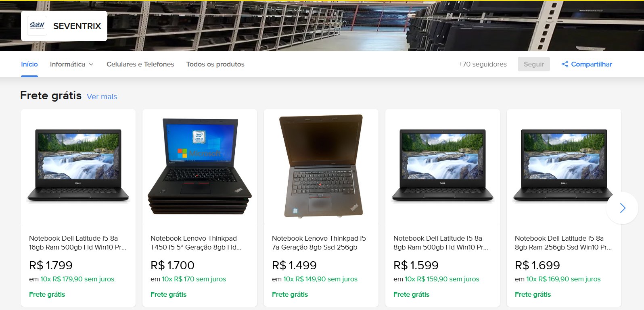Open the Início tab
The width and height of the screenshot is (644, 310).
point(29,64)
